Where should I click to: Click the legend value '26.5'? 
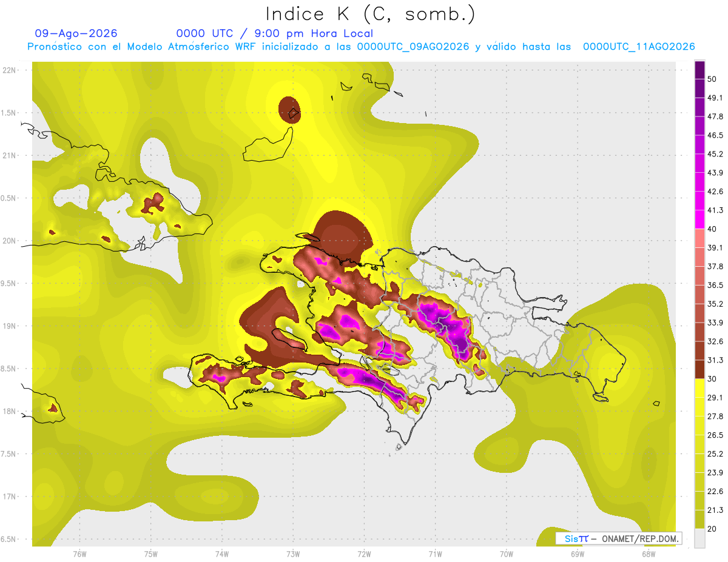715,435
